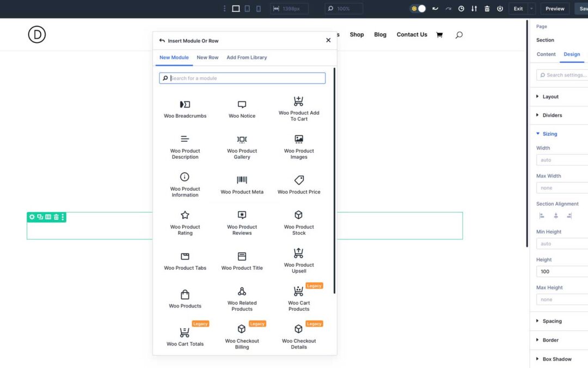Click the Preview button
This screenshot has width=588, height=368.
(555, 9)
